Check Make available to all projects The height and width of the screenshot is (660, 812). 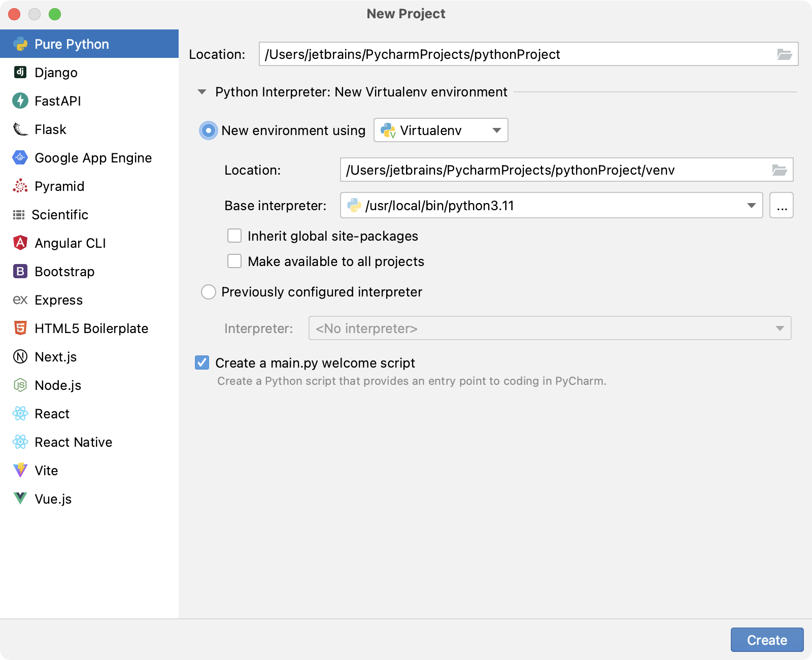234,261
